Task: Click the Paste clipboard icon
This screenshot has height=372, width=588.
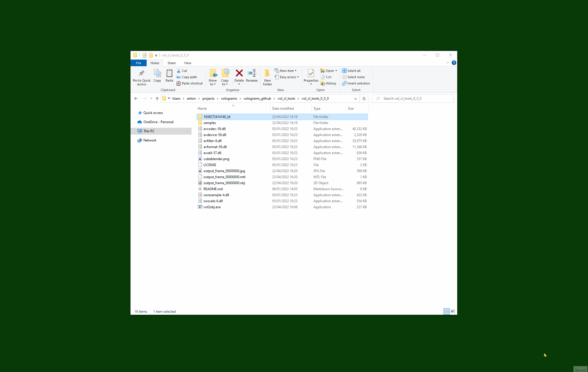Action: (169, 73)
